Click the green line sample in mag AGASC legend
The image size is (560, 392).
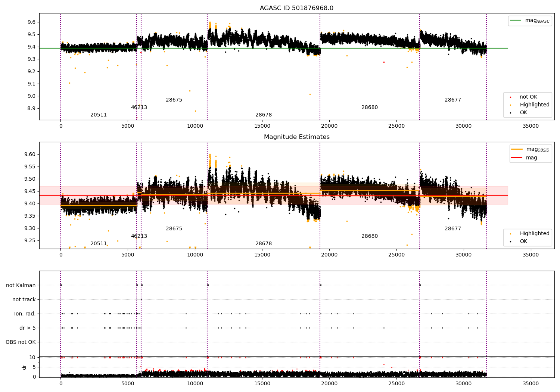pos(516,21)
